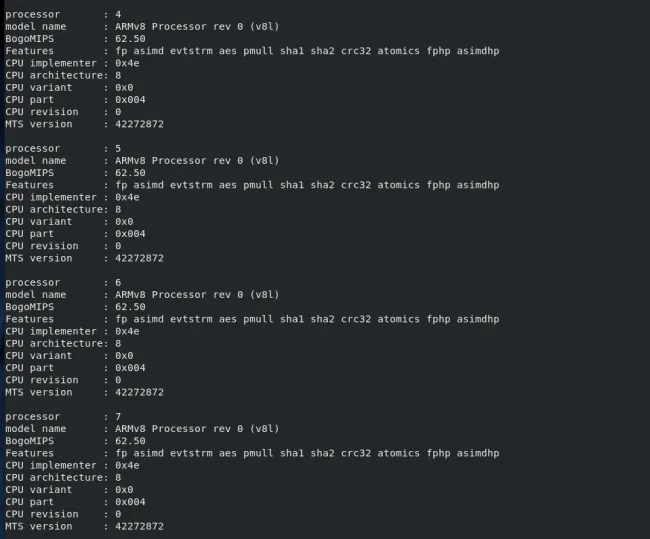Click CPU part 0x004 under processor 4

(130, 99)
